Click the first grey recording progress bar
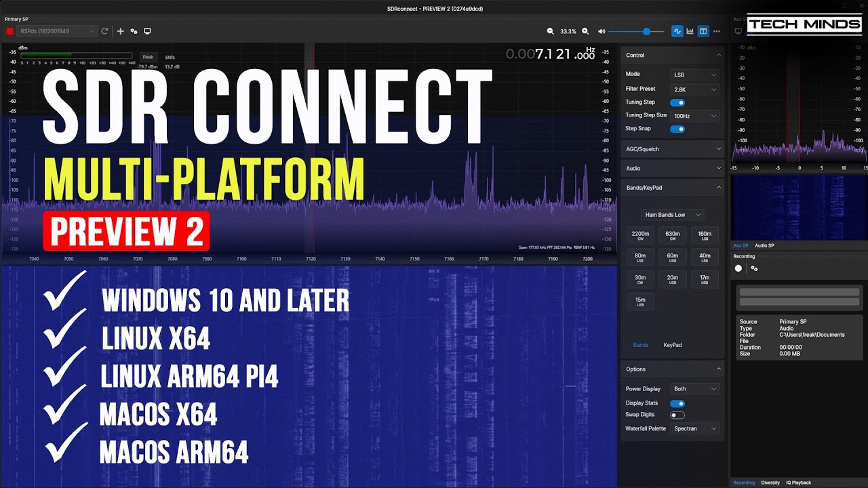The width and height of the screenshot is (868, 488). pos(800,292)
